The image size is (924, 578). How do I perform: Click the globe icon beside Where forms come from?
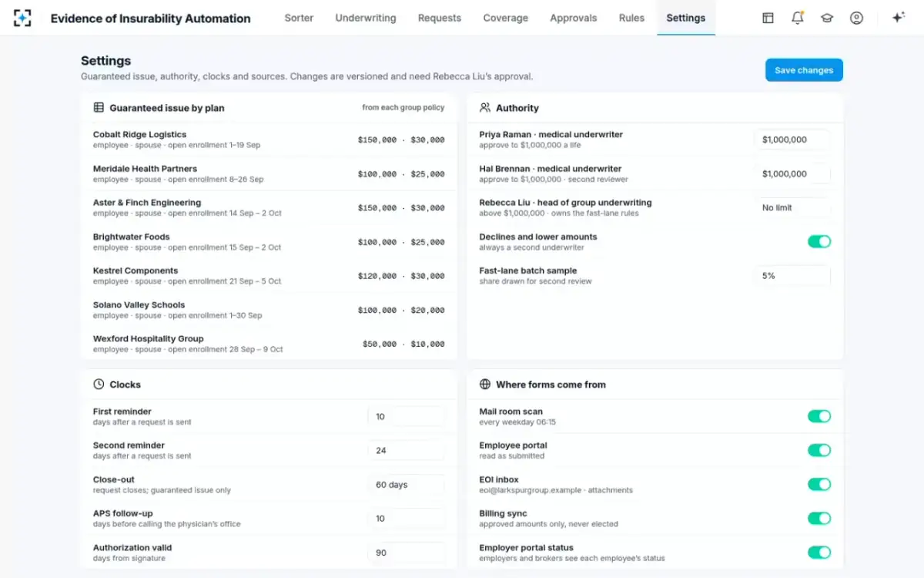tap(485, 384)
